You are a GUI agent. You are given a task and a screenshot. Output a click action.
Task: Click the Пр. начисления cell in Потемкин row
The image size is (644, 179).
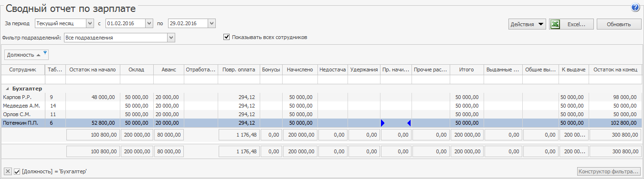pos(396,123)
